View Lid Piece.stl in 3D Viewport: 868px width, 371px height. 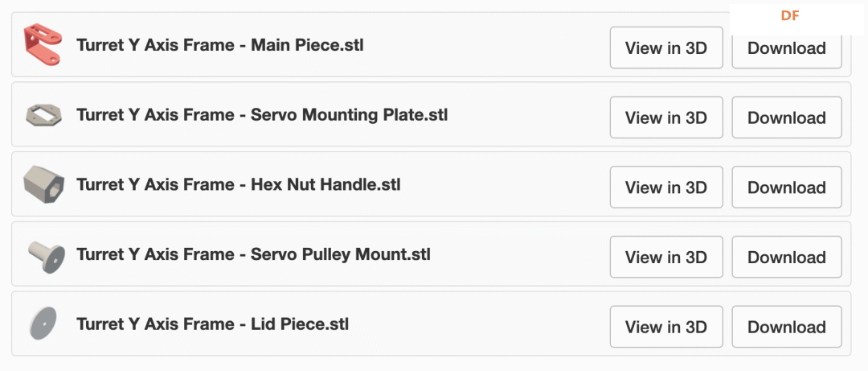click(x=666, y=327)
